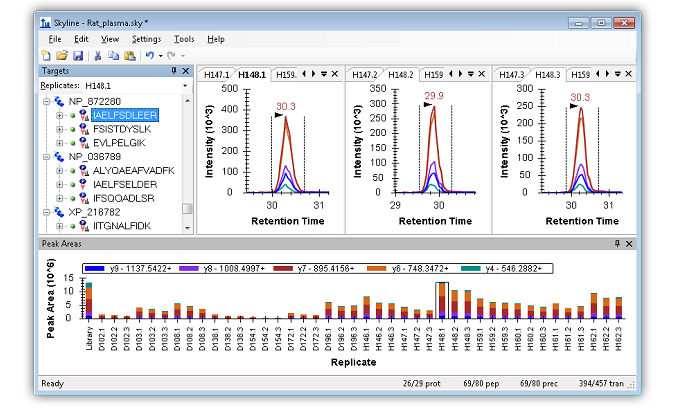Collapse the XP_216782 protein node
This screenshot has height=410, width=685.
point(46,213)
